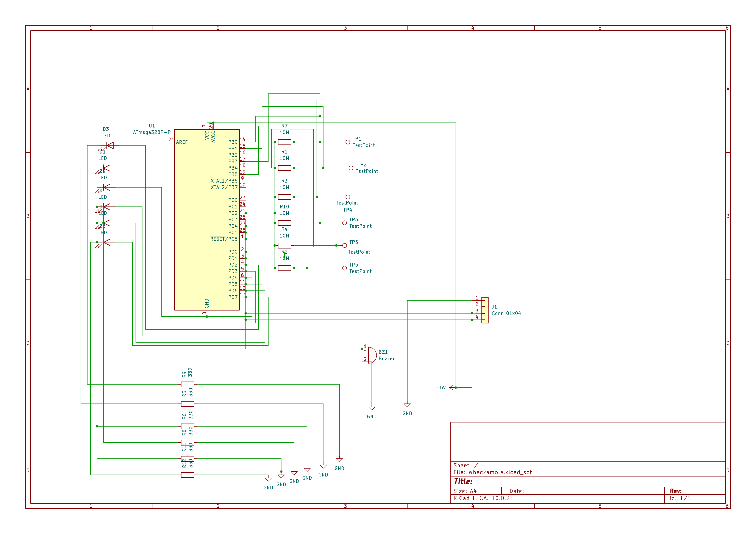The image size is (756, 534).
Task: Click the TP2 test point circle
Action: point(351,168)
